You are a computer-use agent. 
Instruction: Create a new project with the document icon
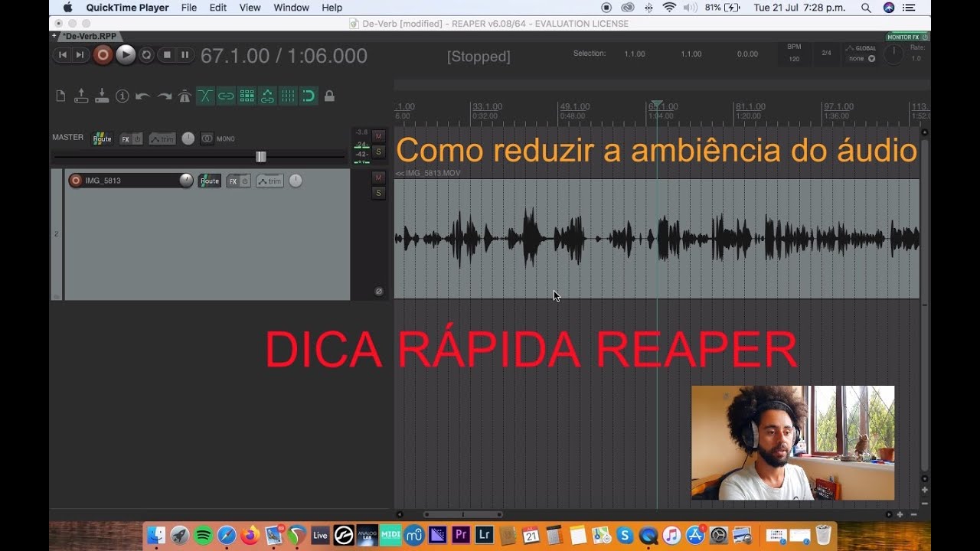coord(60,96)
